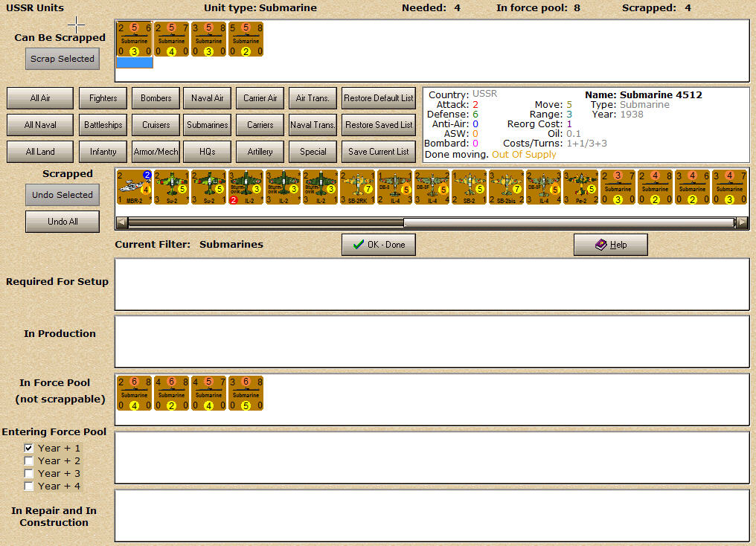The height and width of the screenshot is (546, 756).
Task: Filter by All Air units
Action: click(x=40, y=98)
